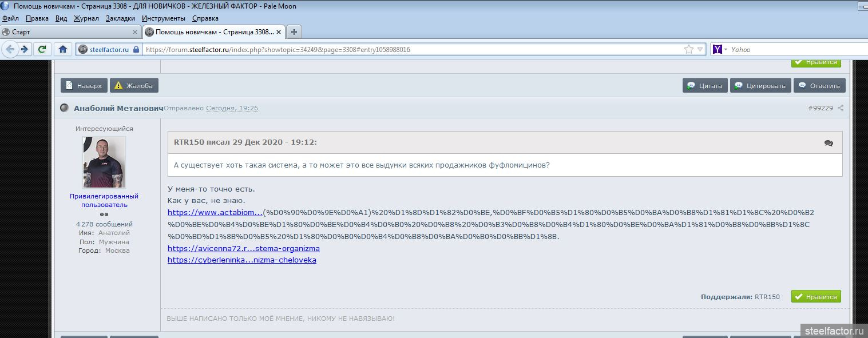The image size is (868, 338).
Task: Open the Правка menu
Action: point(37,18)
